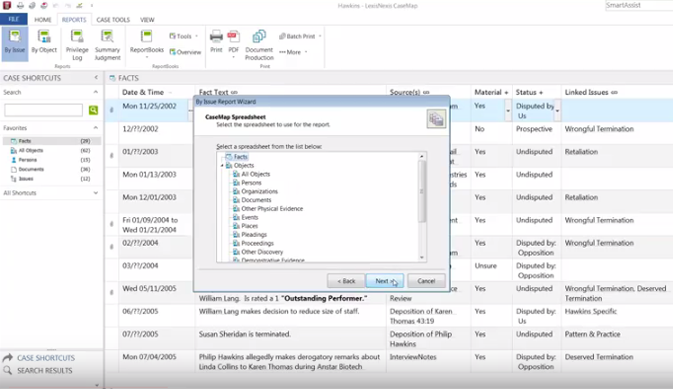
Task: Open the Facts shortcut in Favorites
Action: tap(52, 141)
